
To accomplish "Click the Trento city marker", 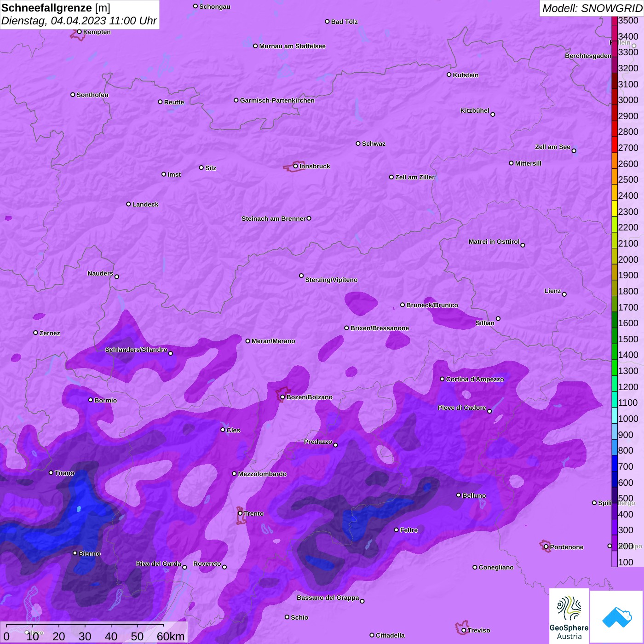I will click(x=240, y=513).
